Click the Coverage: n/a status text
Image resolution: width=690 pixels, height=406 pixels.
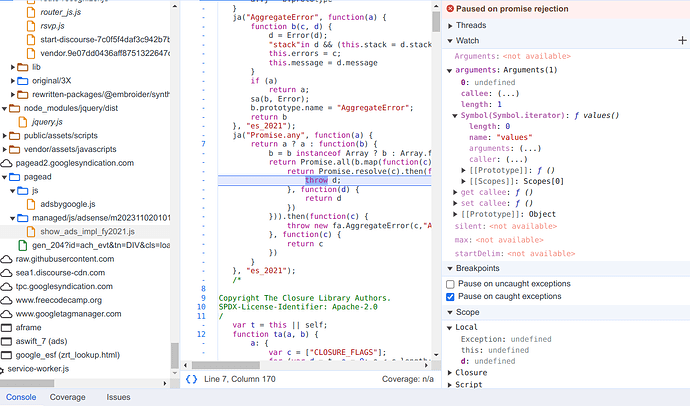408,379
